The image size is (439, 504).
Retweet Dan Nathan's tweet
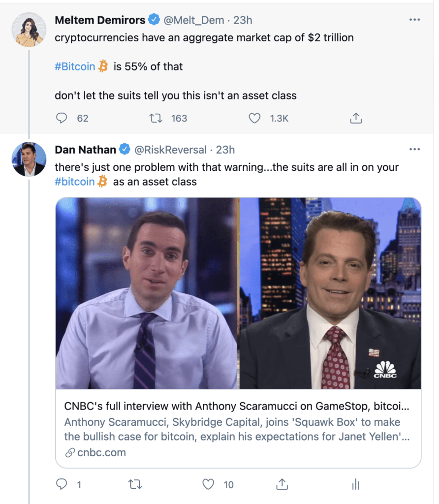coord(134,485)
